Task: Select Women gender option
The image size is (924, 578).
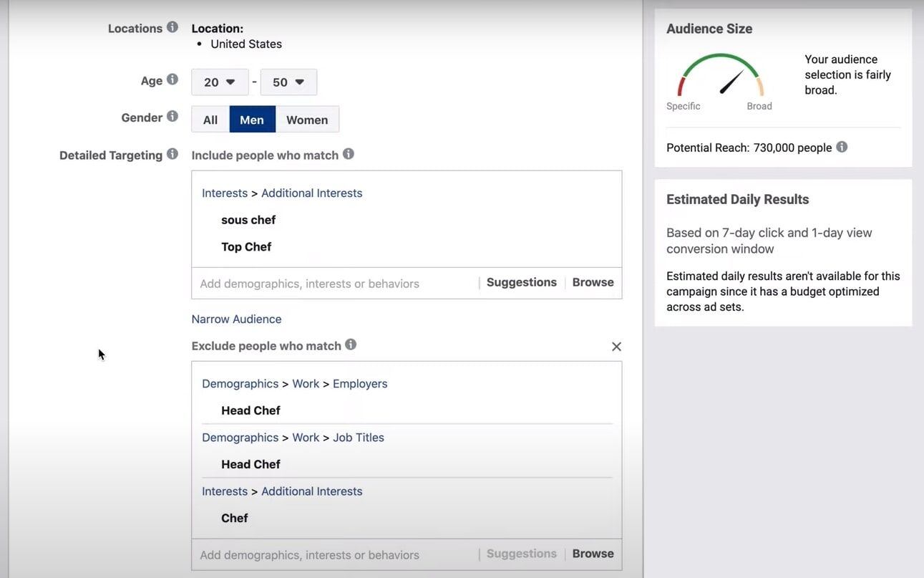Action: tap(307, 120)
